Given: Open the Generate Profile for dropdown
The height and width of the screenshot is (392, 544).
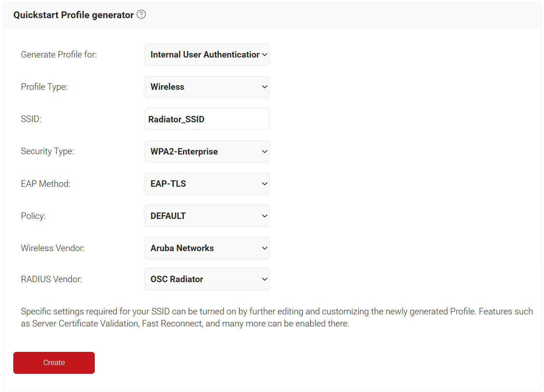Looking at the screenshot, I should tap(207, 55).
